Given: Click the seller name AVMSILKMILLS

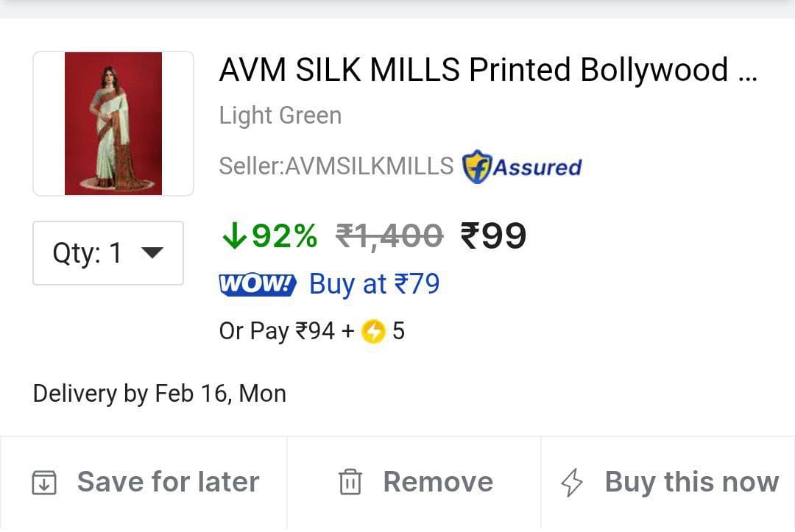Looking at the screenshot, I should pos(369,166).
